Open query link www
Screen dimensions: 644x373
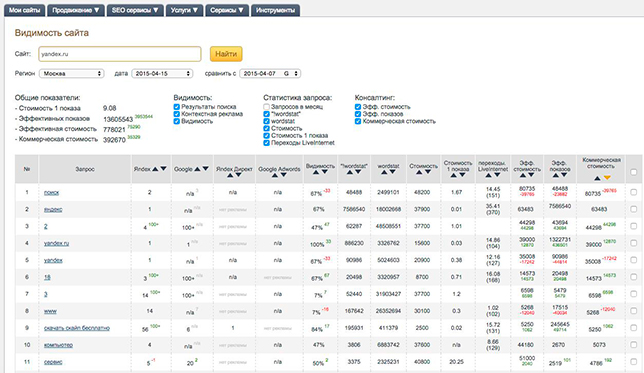50,311
